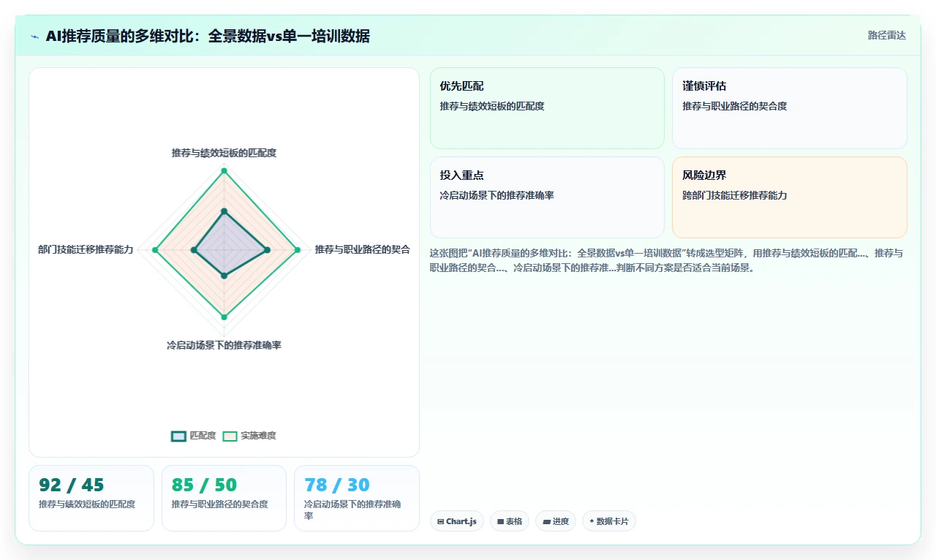
Task: Click radar axis label 冷启动场景下的推荐准确率
Action: (224, 345)
